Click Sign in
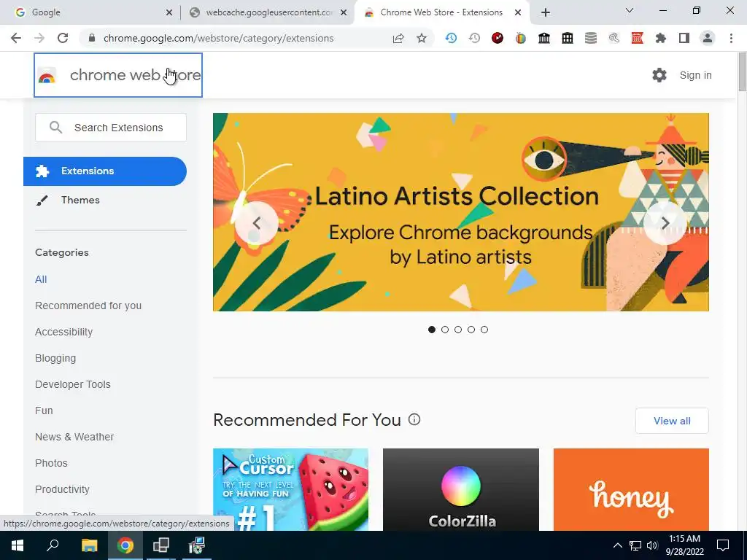The height and width of the screenshot is (560, 747). (x=695, y=75)
